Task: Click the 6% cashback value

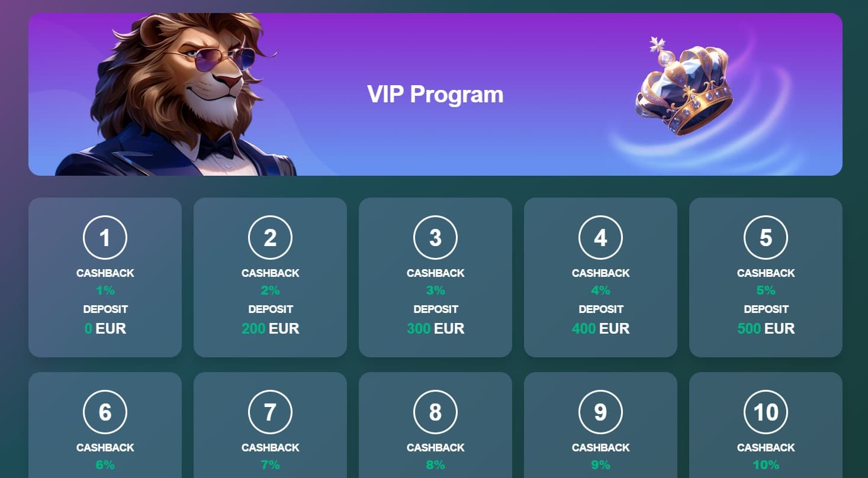Action: coord(105,465)
